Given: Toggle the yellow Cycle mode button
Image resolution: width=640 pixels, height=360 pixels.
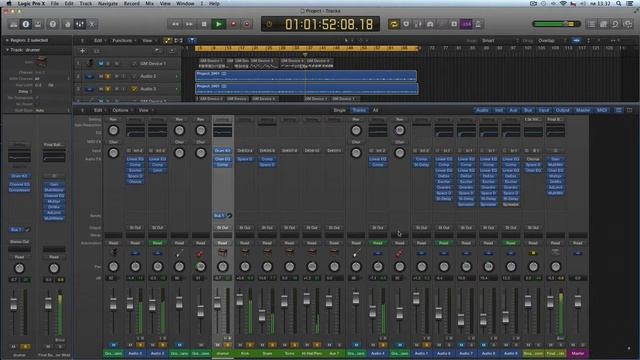Looking at the screenshot, I should click(x=393, y=24).
